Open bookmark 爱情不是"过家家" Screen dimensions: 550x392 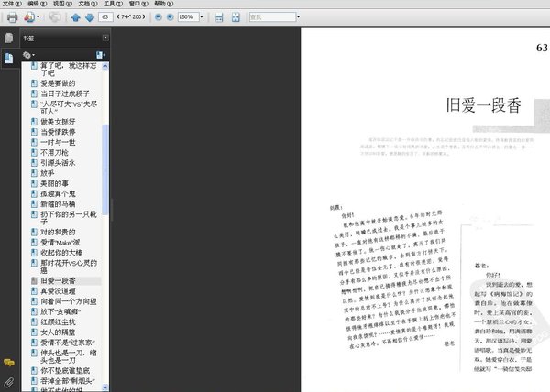(68, 343)
